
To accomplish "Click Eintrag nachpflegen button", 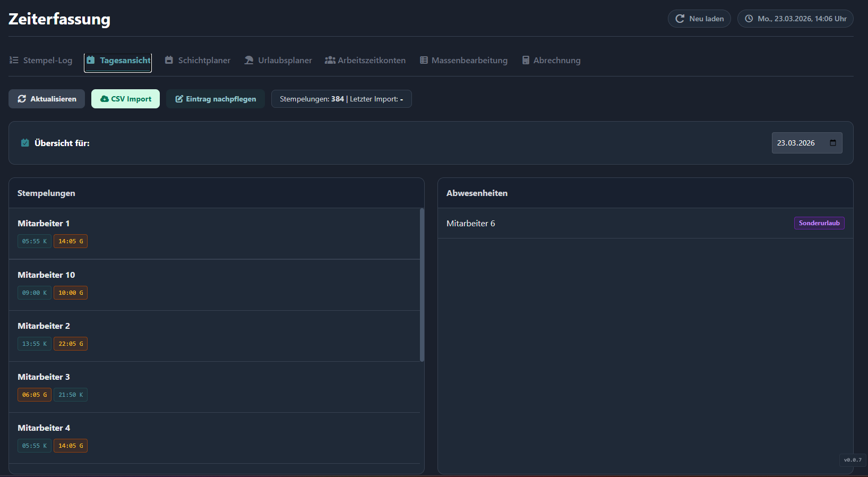I will (x=216, y=99).
